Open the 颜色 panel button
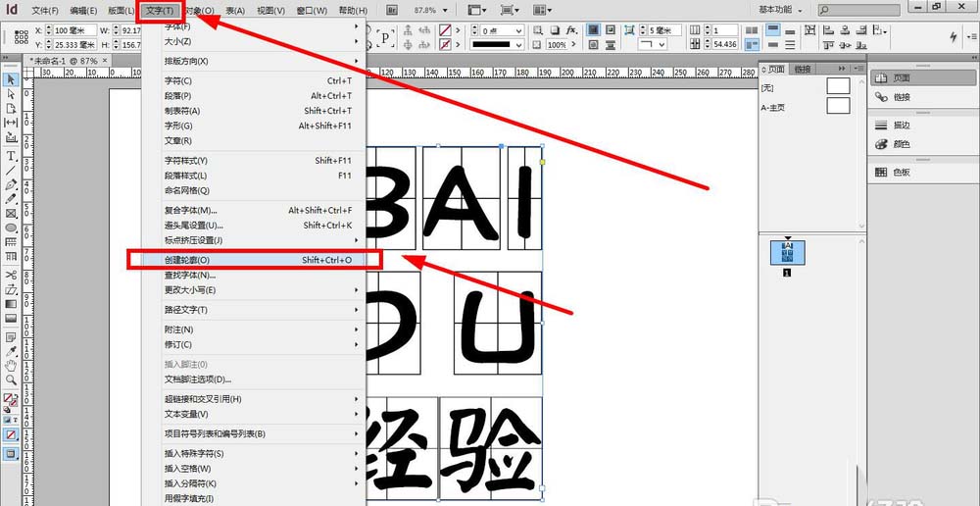 (922, 144)
